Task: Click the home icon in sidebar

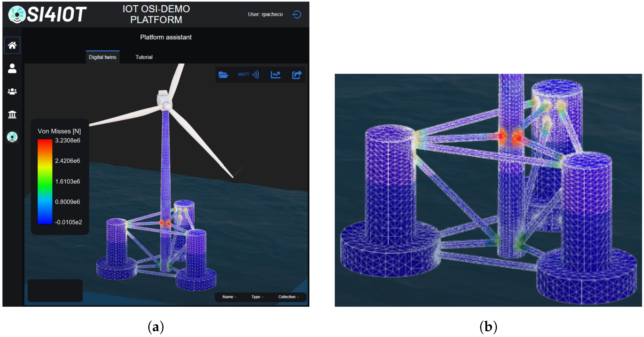Action: [12, 45]
